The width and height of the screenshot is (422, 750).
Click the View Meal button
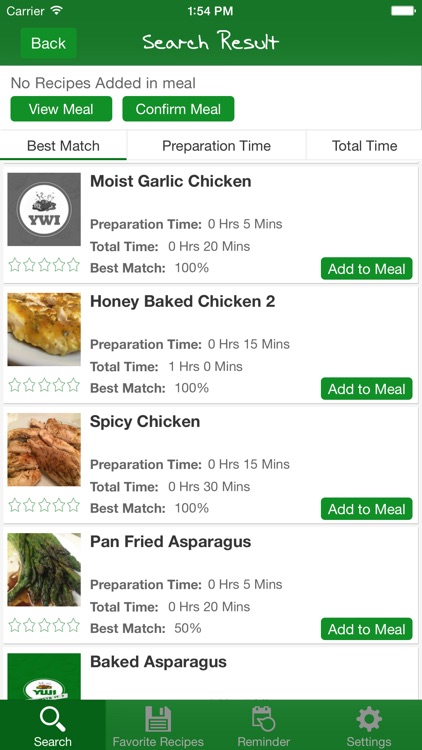point(61,109)
